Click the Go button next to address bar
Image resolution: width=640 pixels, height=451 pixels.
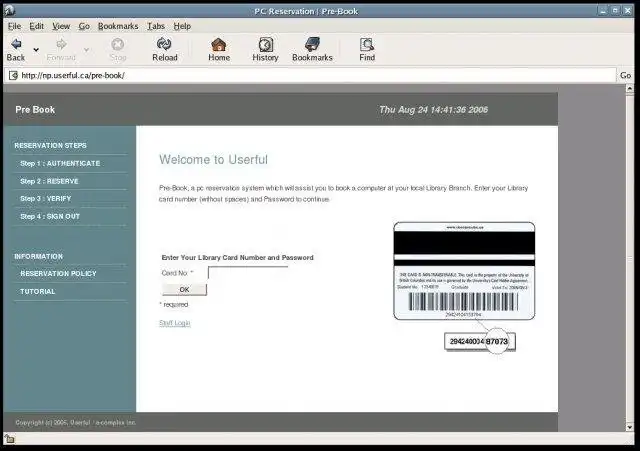point(625,75)
